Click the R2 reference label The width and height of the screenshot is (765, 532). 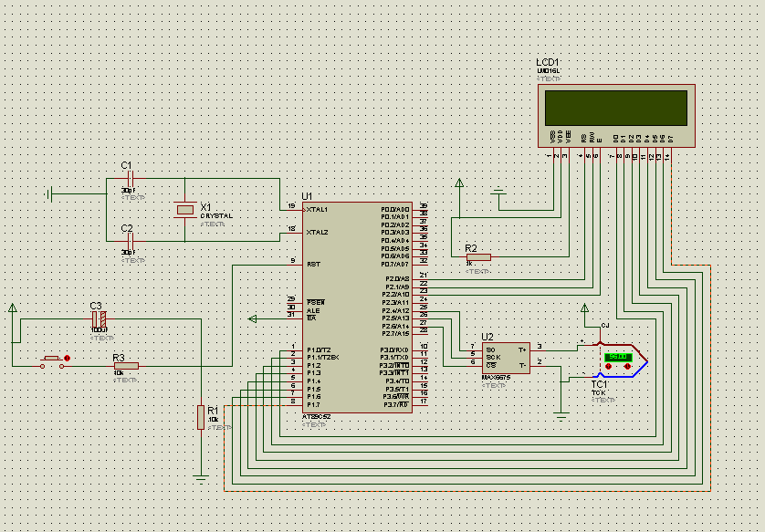(471, 248)
